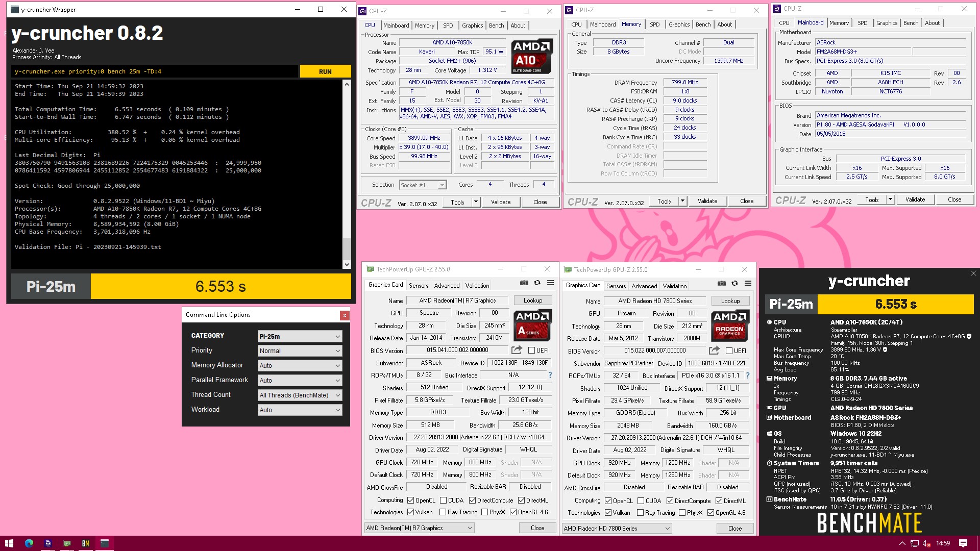Click y-cruncher output scrollbar up arrow
Image resolution: width=980 pixels, height=551 pixels.
tap(347, 84)
